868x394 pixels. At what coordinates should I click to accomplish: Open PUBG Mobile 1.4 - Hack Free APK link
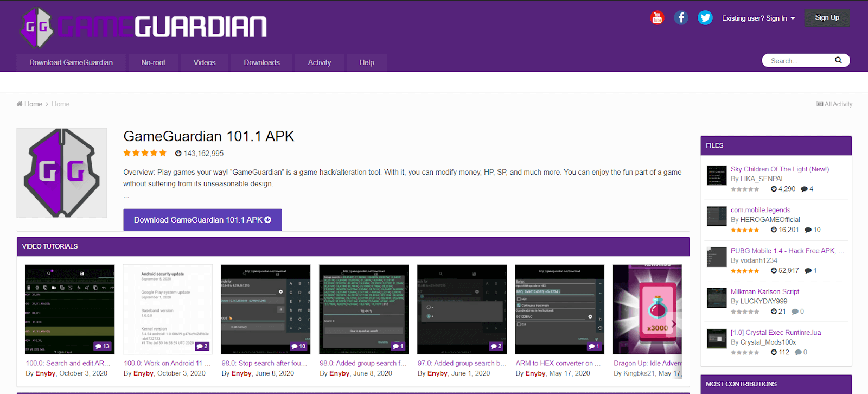787,251
